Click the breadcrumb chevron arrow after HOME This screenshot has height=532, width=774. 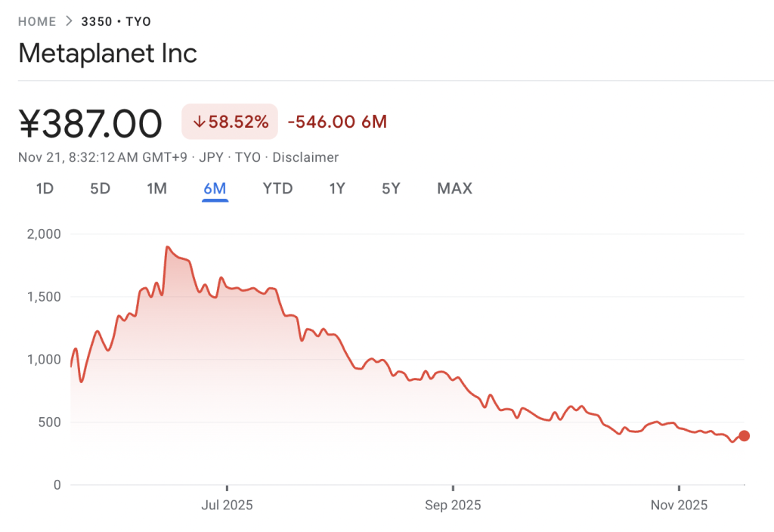(x=69, y=21)
